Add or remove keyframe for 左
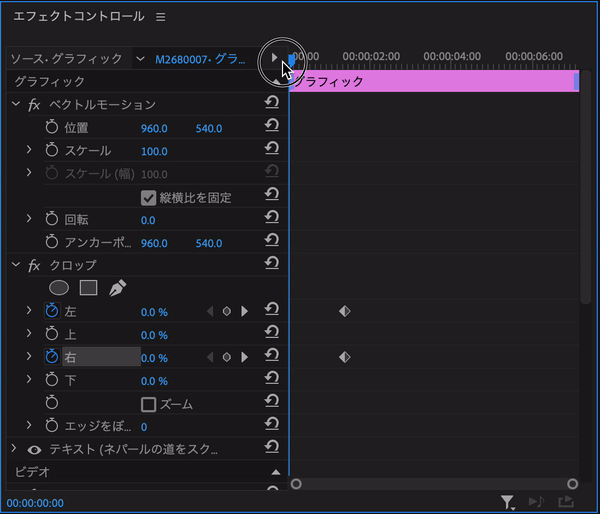The width and height of the screenshot is (600, 514). (x=227, y=311)
